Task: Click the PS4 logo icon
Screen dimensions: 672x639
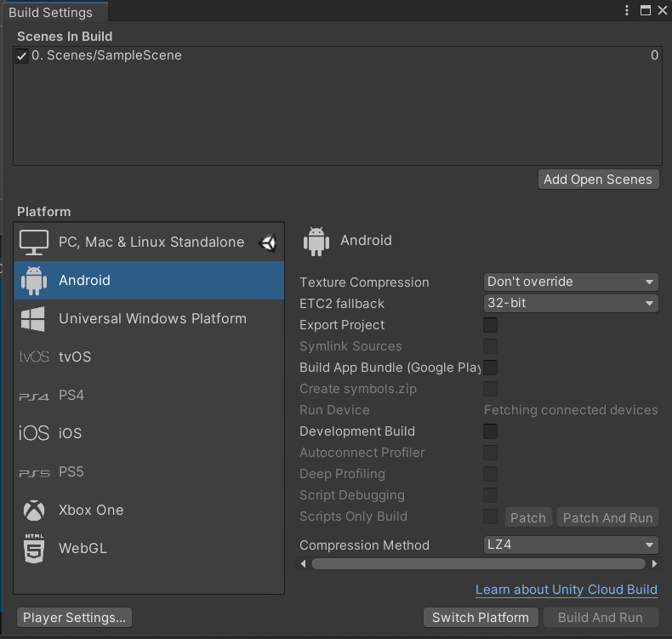Action: 34,397
